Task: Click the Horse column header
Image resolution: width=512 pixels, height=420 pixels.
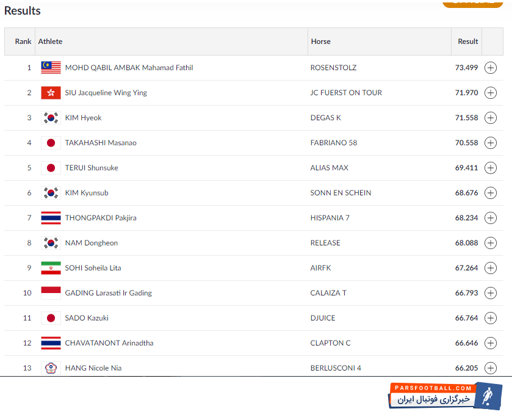Action: coord(320,42)
